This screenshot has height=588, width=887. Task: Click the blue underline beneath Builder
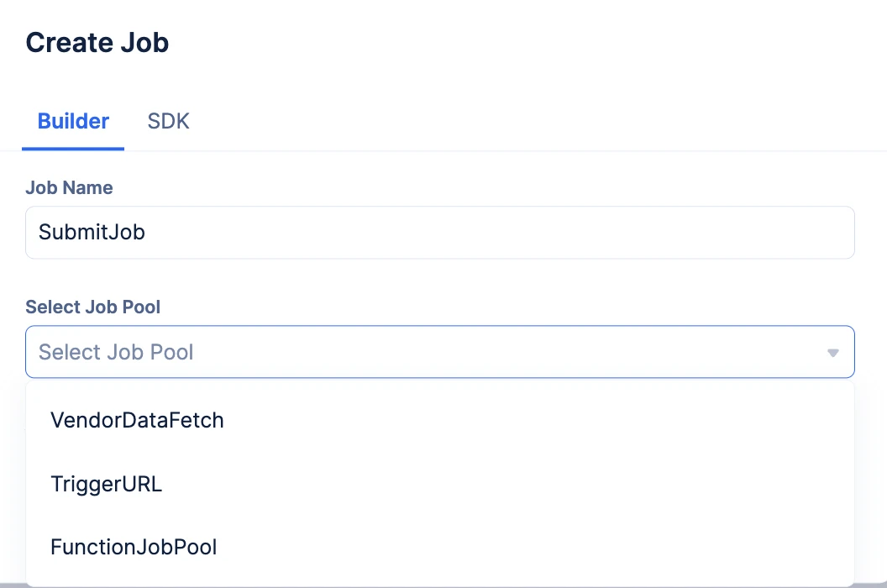tap(73, 149)
